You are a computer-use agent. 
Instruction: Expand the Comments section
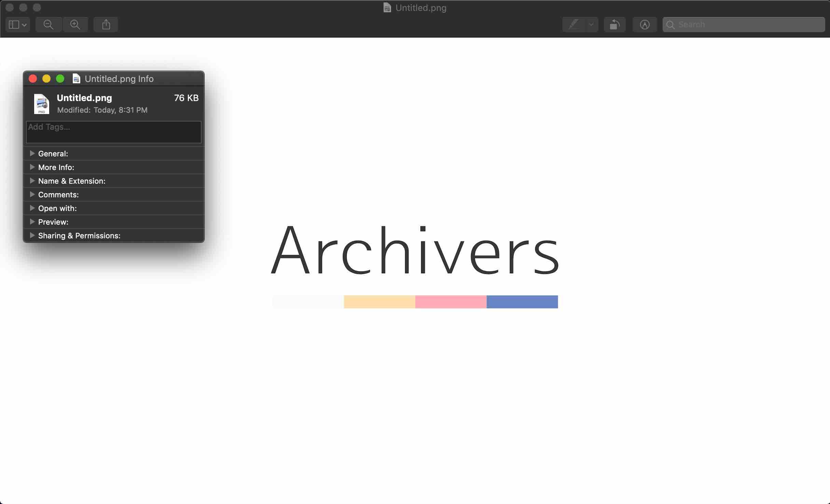(x=32, y=194)
